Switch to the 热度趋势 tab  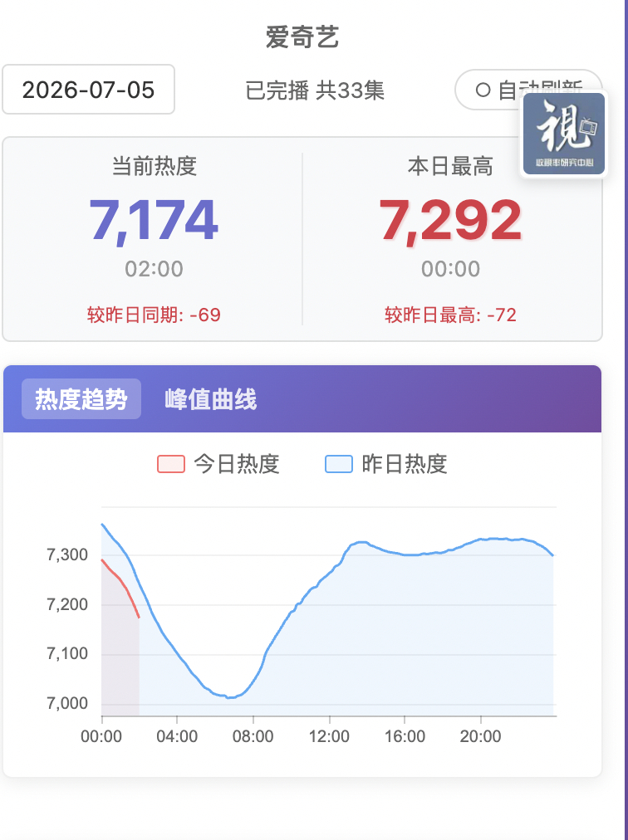tap(81, 399)
